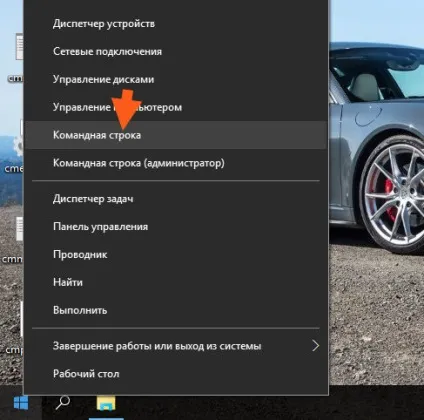Select Сетевые подключения menu entry
This screenshot has width=424, height=420.
[176, 52]
